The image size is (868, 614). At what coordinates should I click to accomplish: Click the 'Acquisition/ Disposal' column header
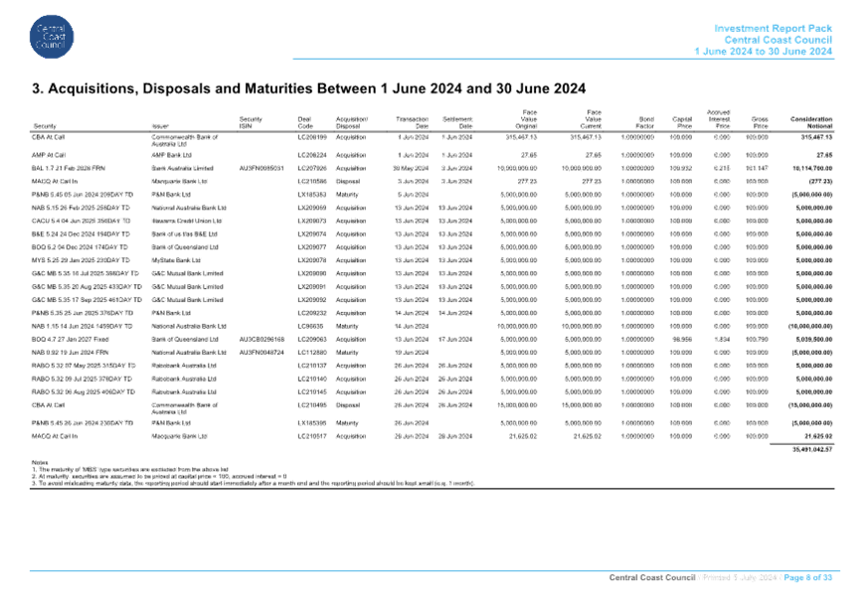[x=352, y=123]
